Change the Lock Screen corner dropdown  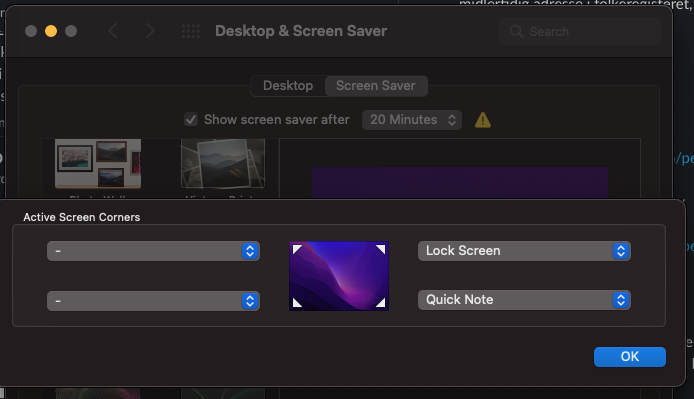(524, 251)
